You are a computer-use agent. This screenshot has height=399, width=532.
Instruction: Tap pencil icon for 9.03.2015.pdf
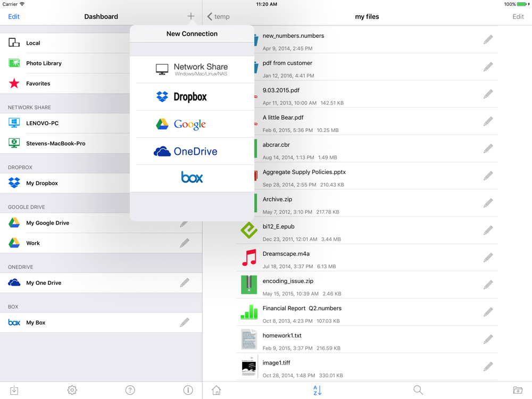[488, 94]
